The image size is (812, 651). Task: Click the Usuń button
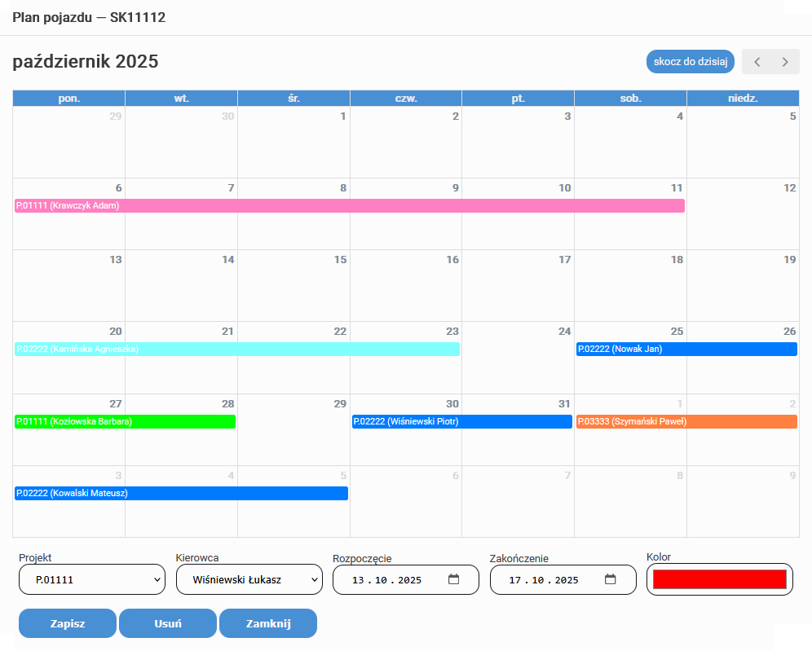coord(168,624)
